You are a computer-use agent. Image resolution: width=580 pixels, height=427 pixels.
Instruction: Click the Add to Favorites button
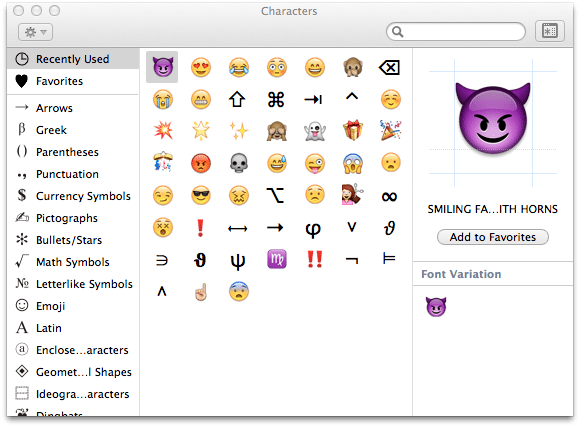[x=493, y=237]
